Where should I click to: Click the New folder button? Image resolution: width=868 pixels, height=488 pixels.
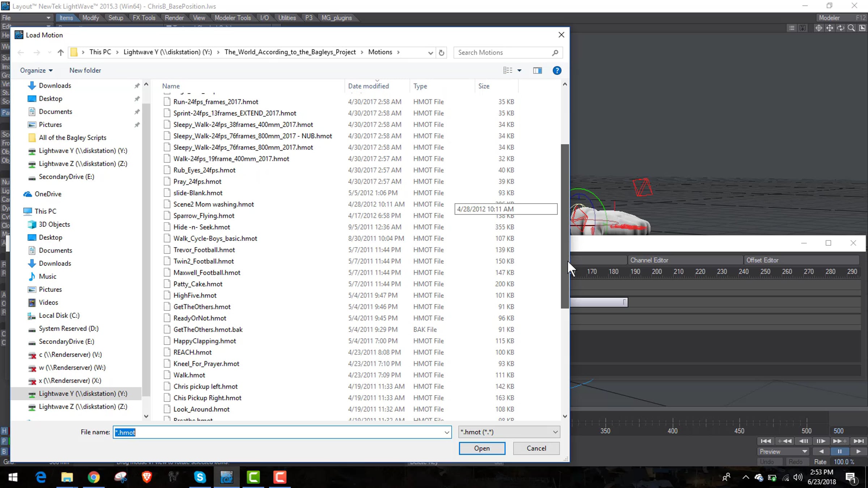[x=85, y=70]
